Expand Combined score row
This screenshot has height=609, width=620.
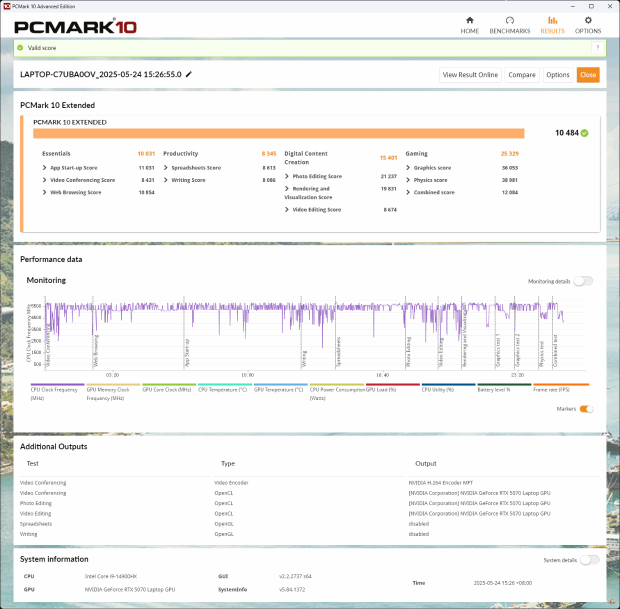(x=408, y=192)
